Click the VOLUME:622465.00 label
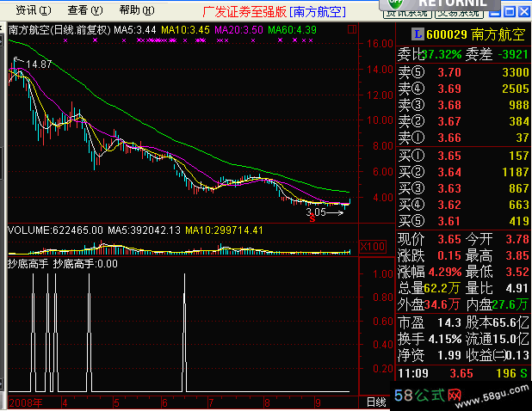The height and width of the screenshot is (411, 532). tap(55, 230)
